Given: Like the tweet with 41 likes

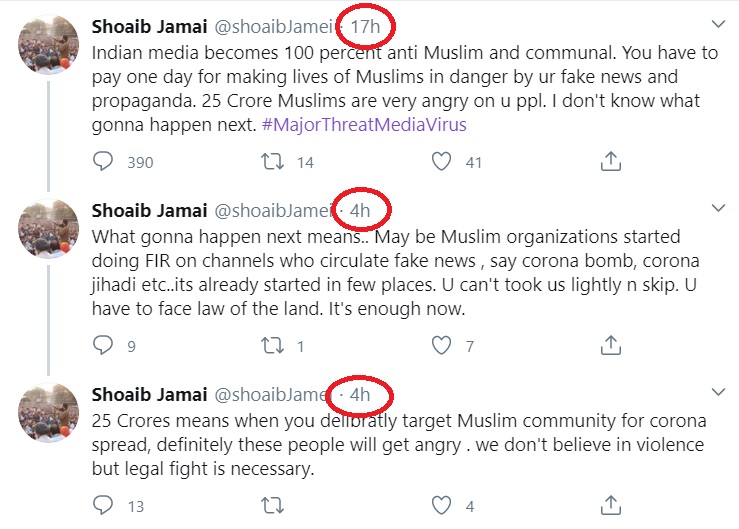Looking at the screenshot, I should [442, 161].
